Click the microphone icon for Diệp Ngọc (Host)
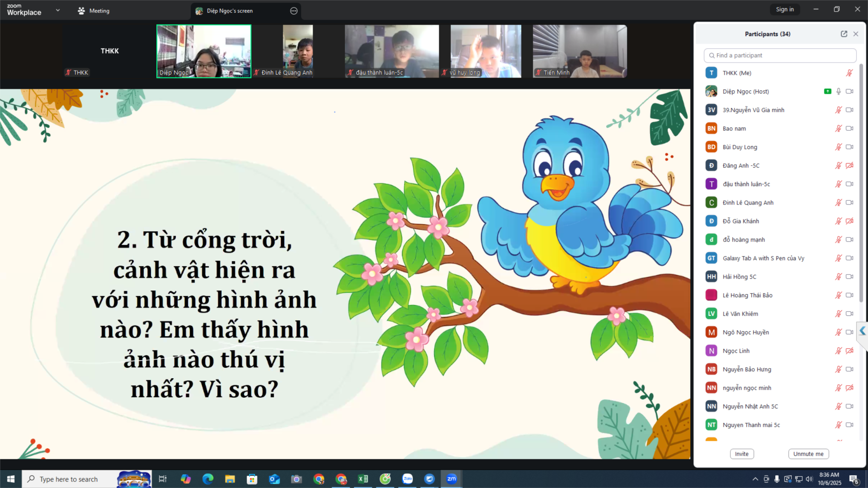868x488 pixels. (x=838, y=91)
